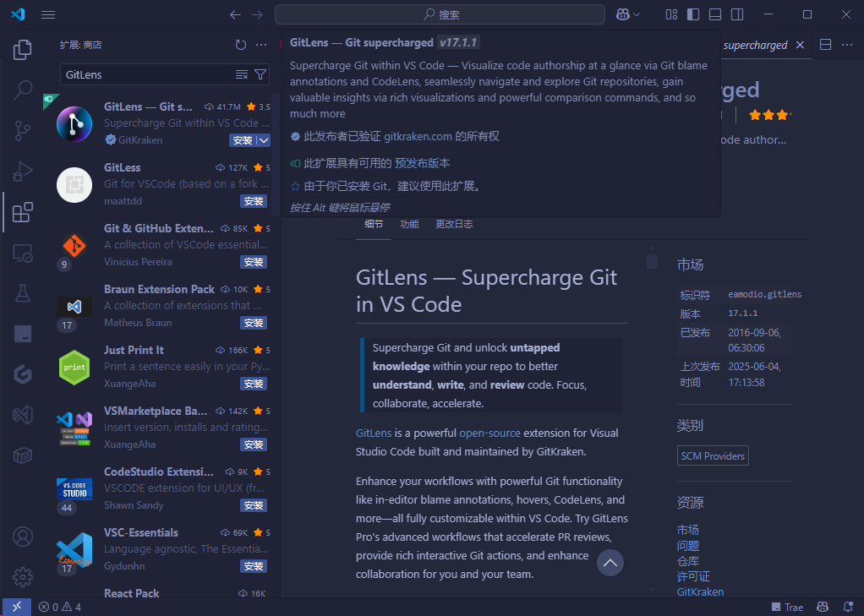Open the Copilot icon in title bar
The width and height of the screenshot is (864, 616).
tap(623, 15)
